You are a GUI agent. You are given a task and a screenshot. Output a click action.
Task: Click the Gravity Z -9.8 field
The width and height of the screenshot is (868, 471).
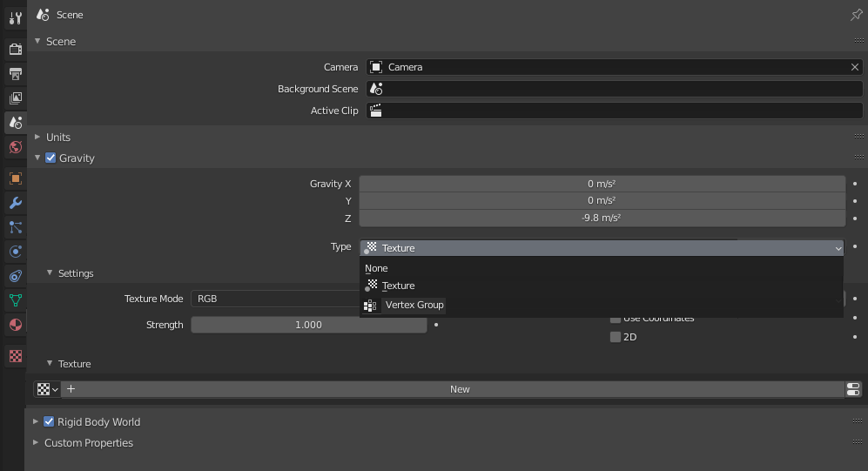(602, 218)
